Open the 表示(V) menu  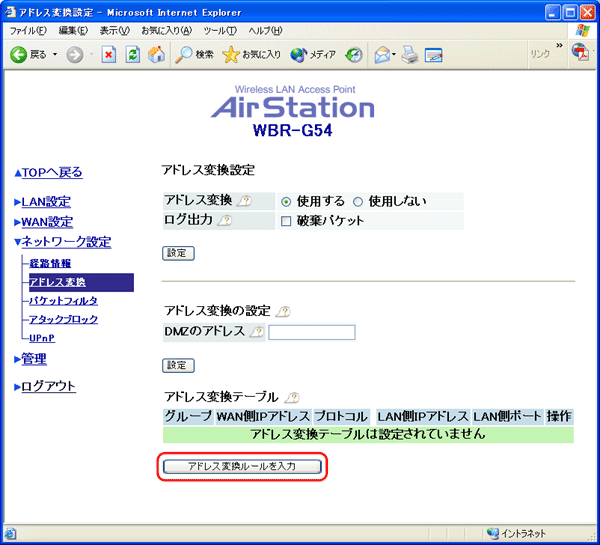tap(115, 31)
